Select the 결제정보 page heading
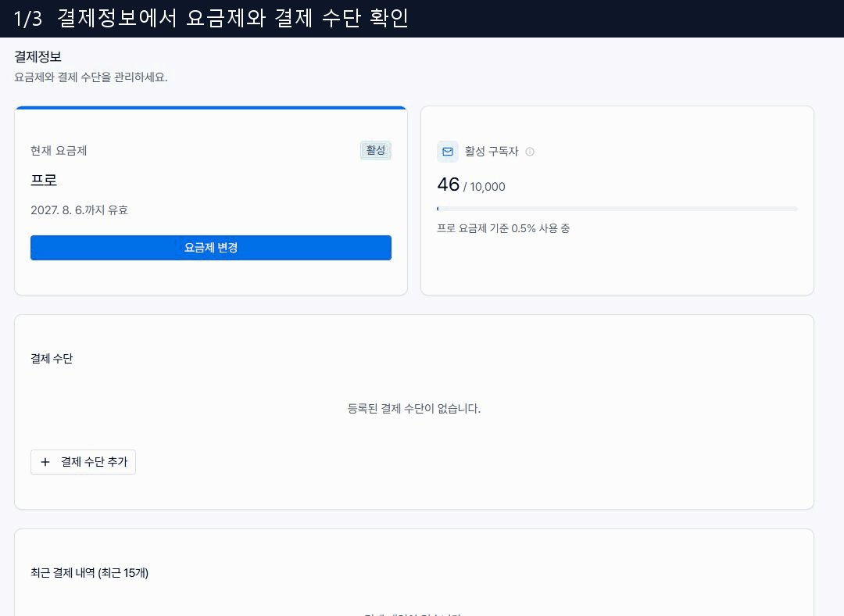Image resolution: width=844 pixels, height=616 pixels. (38, 56)
